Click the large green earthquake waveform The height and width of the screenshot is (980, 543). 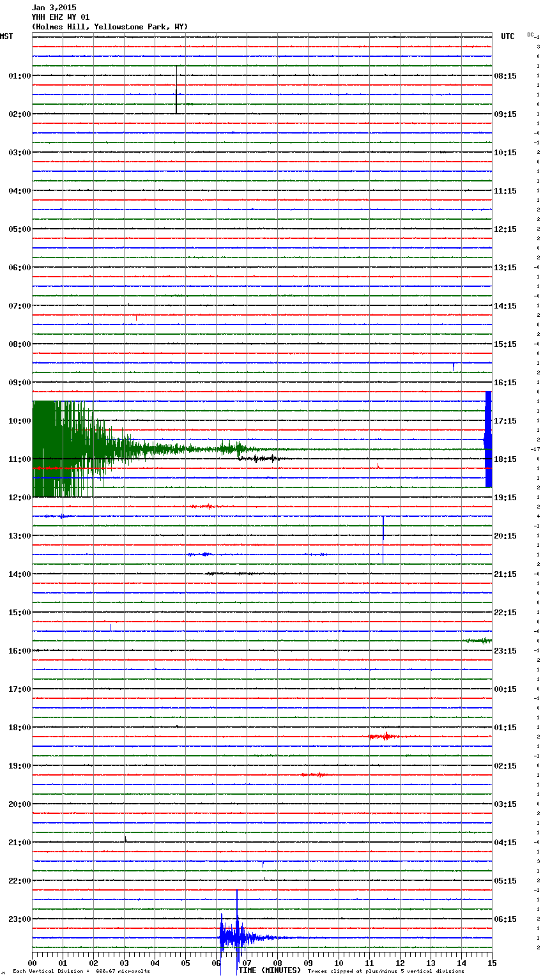click(64, 448)
